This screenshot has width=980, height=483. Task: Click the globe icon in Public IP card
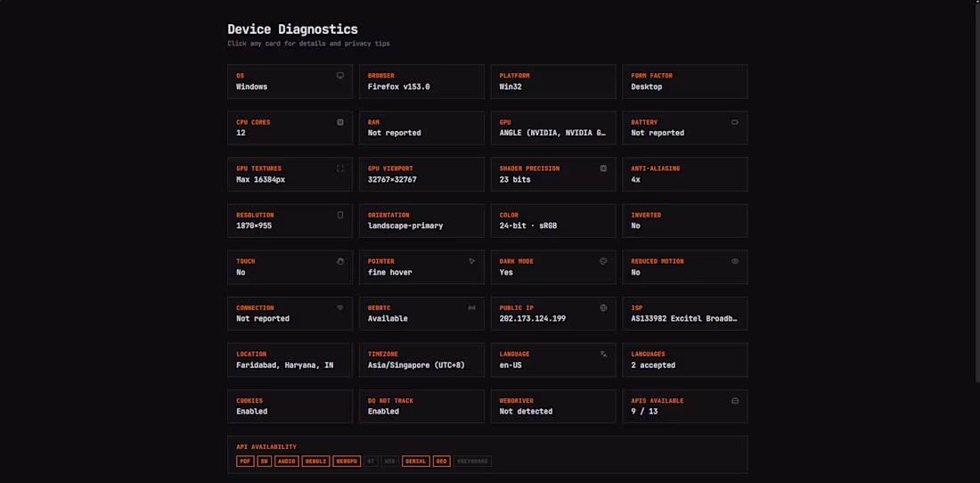[603, 307]
